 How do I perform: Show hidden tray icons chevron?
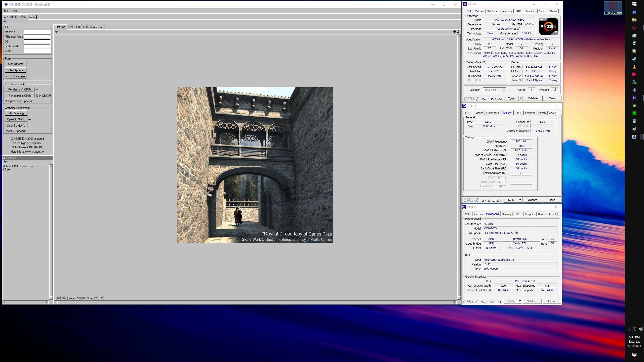point(629,329)
